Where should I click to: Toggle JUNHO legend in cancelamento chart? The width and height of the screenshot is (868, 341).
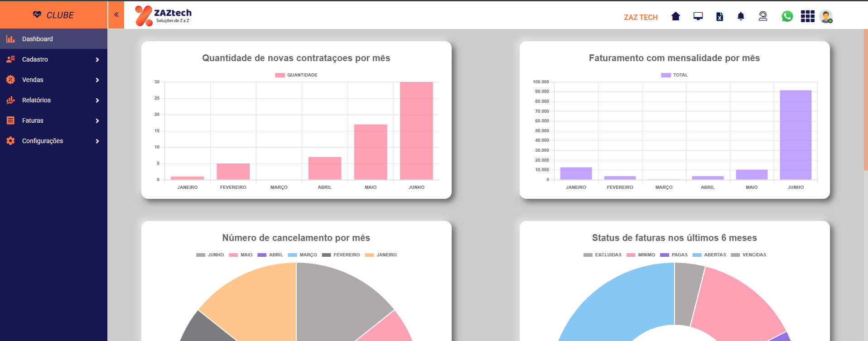tap(210, 255)
